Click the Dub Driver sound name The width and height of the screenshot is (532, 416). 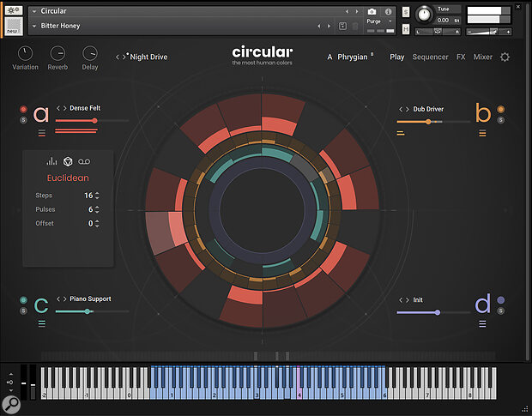(428, 109)
